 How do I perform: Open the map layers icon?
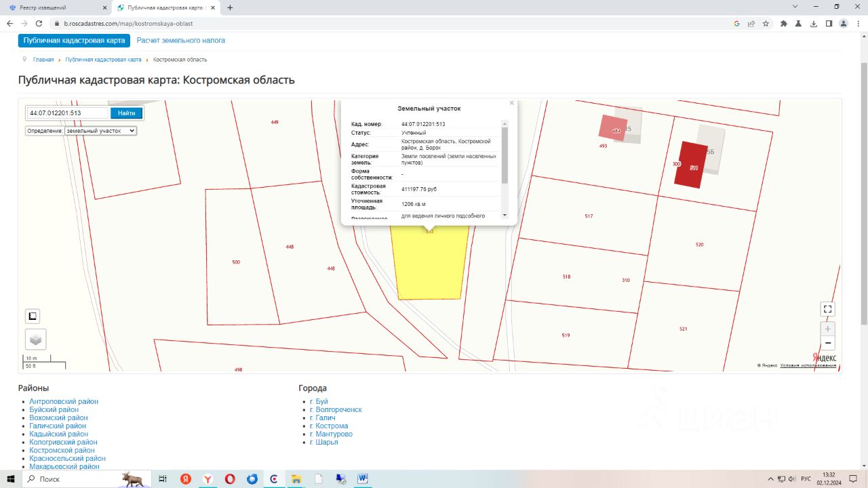(x=36, y=340)
